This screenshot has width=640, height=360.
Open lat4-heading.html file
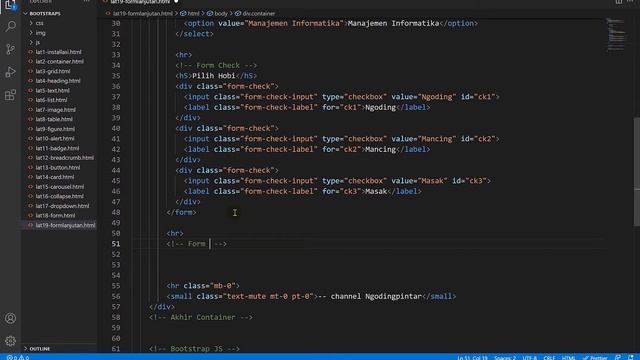coord(58,81)
